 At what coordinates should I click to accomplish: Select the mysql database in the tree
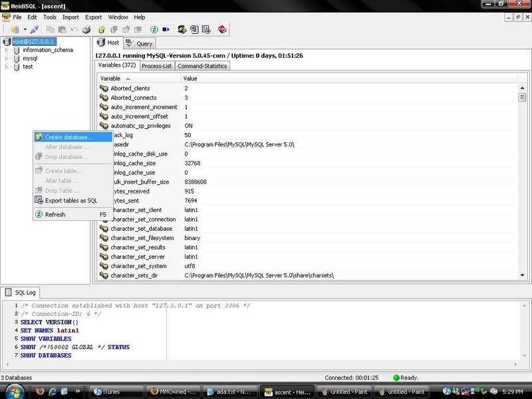point(30,59)
